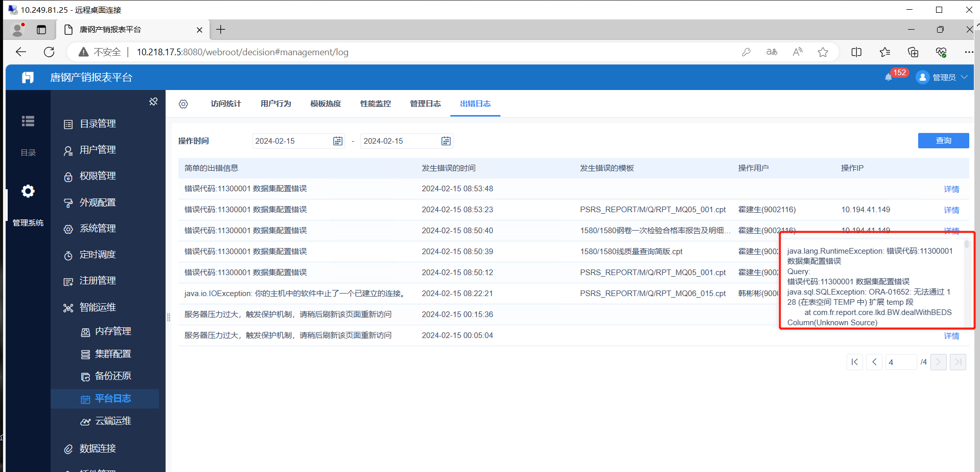Open 集群配置 submenu item
Screen dimensions: 980x472
pos(113,354)
